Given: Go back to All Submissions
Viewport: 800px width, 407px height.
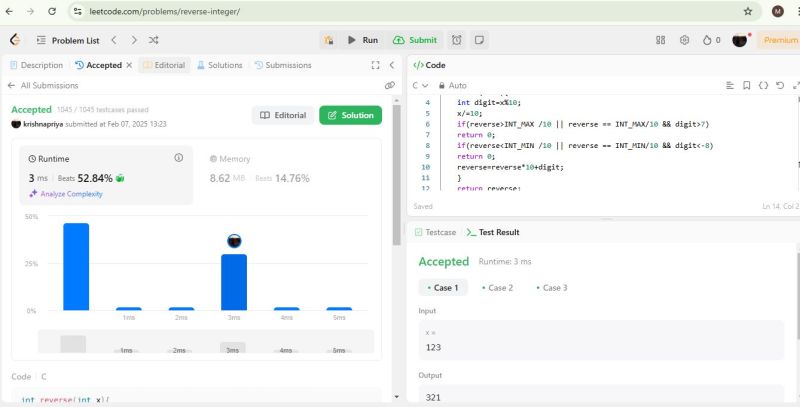Looking at the screenshot, I should (43, 85).
